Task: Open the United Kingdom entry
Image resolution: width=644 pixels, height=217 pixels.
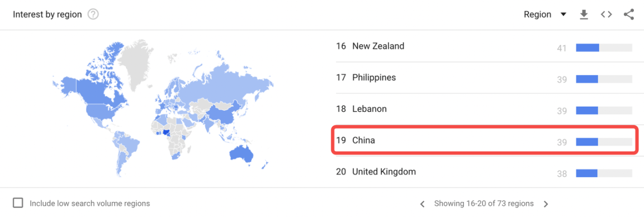Action: pyautogui.click(x=484, y=172)
